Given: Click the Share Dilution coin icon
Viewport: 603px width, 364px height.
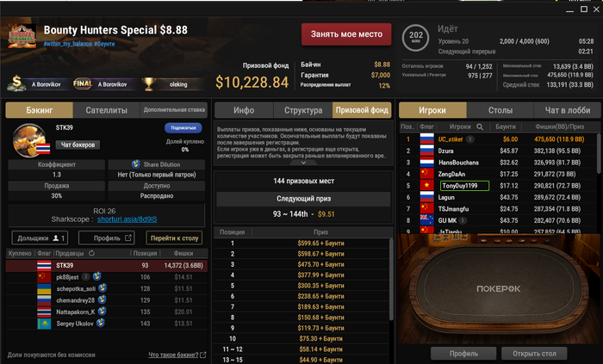Looking at the screenshot, I should click(136, 164).
